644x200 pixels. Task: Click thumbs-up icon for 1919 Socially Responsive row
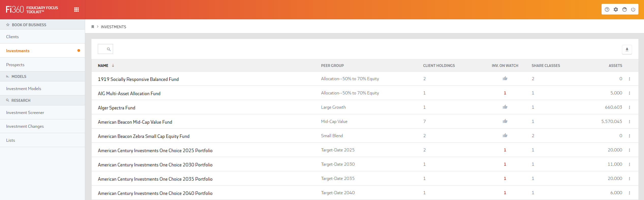[x=505, y=79]
